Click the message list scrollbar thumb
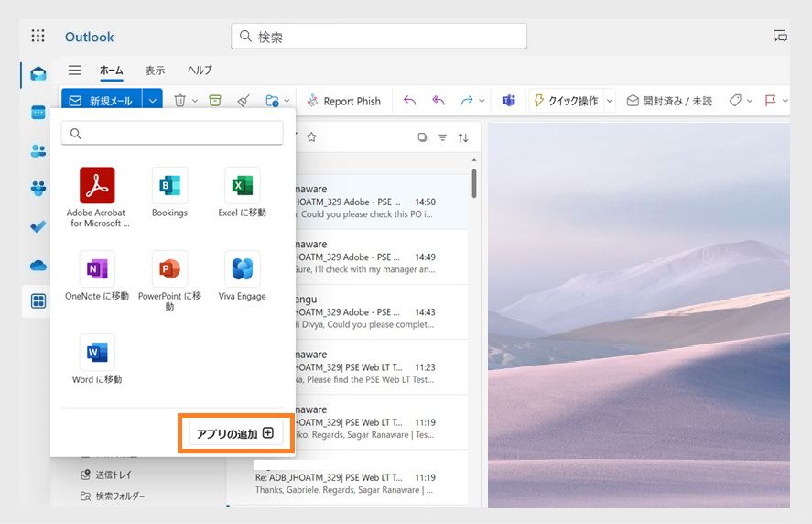 pyautogui.click(x=474, y=183)
